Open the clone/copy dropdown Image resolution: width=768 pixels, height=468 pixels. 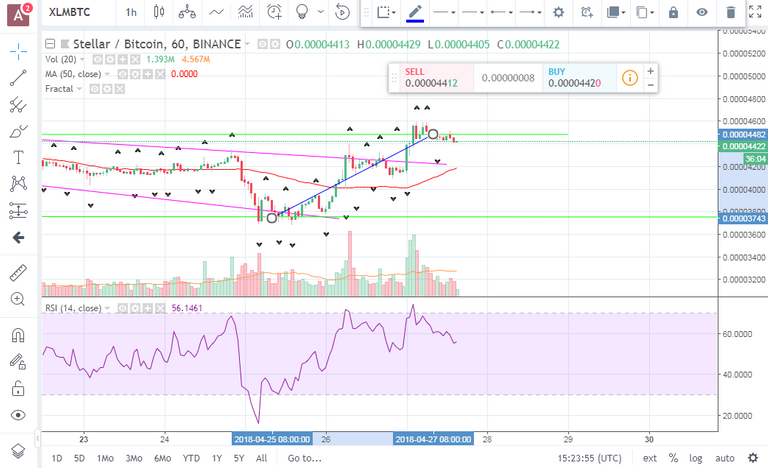645,12
